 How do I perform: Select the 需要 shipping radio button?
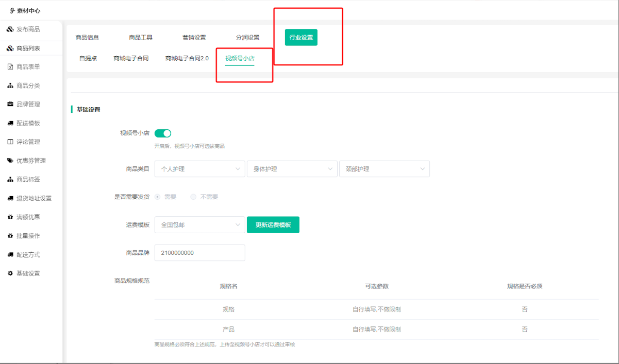pos(157,197)
